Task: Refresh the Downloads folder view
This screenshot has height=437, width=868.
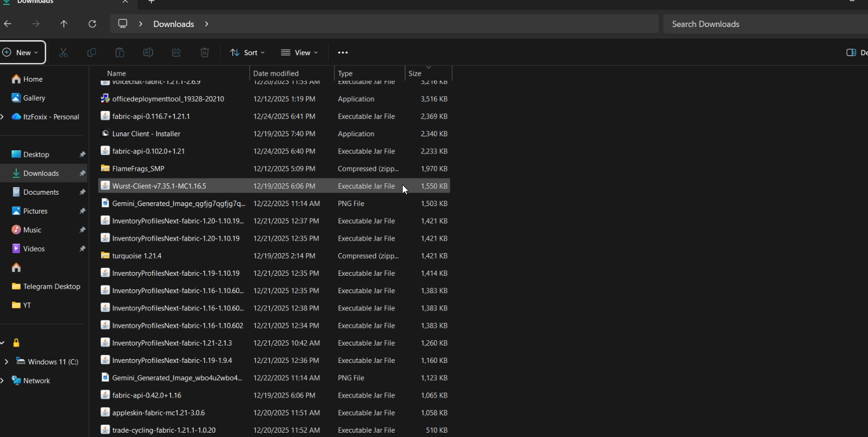Action: click(92, 24)
